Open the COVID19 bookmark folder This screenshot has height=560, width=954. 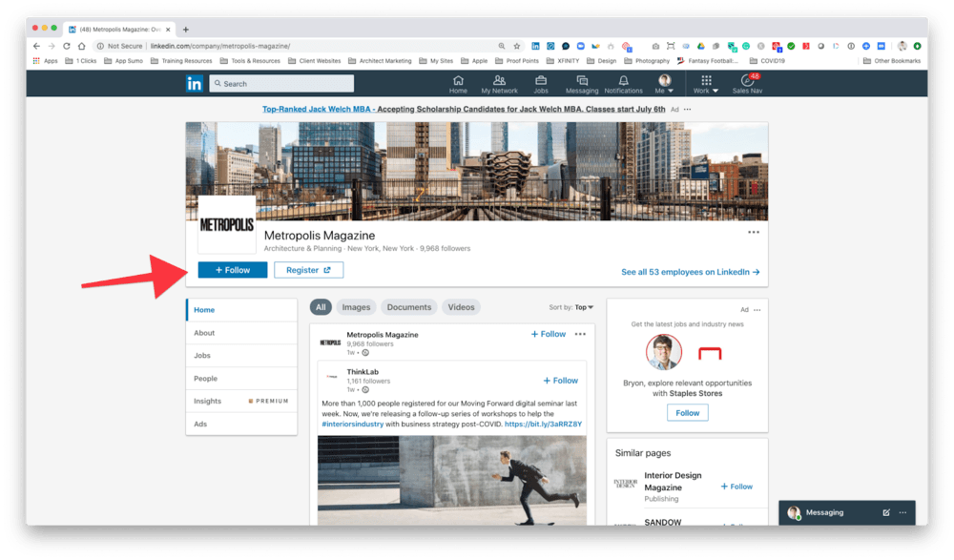(x=767, y=61)
